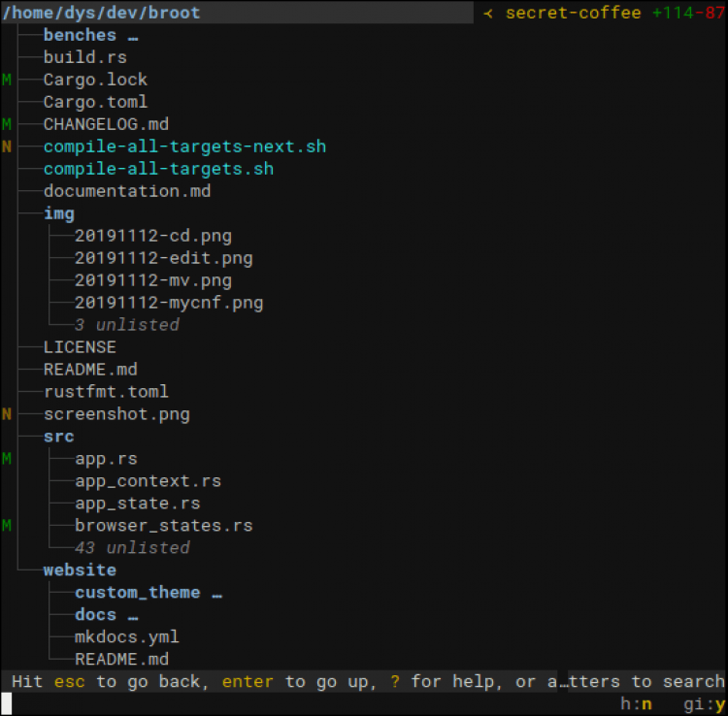Click the command input cursor
The height and width of the screenshot is (716, 728).
coord(7,704)
